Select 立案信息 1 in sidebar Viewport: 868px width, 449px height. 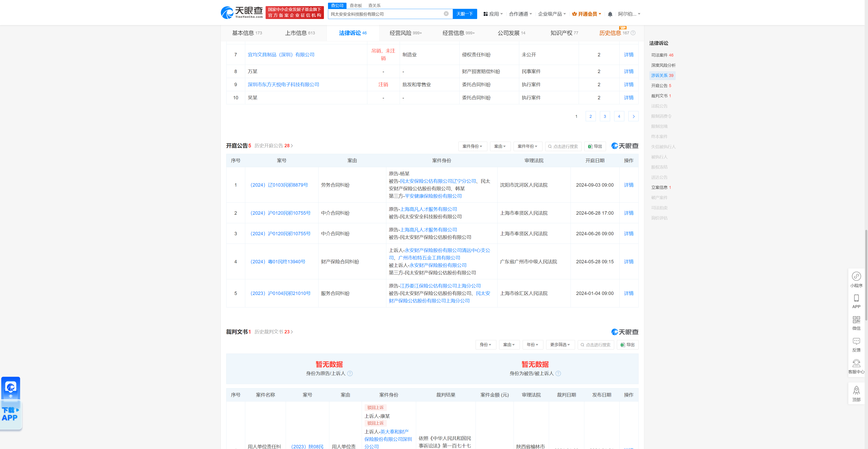[661, 188]
